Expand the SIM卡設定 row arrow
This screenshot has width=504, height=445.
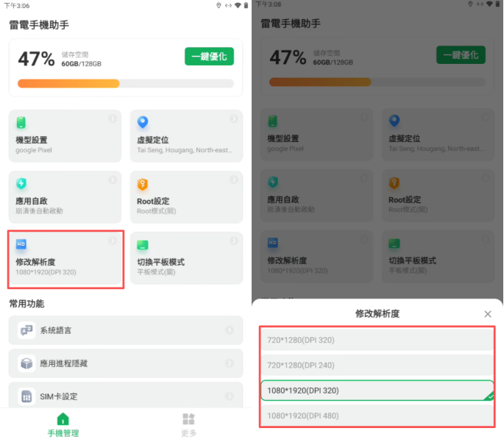pos(230,396)
